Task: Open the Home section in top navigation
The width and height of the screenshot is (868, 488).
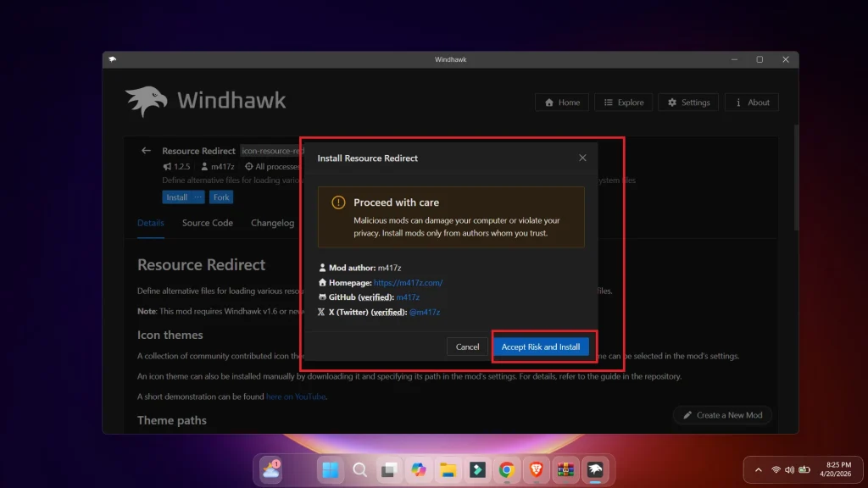Action: tap(561, 102)
